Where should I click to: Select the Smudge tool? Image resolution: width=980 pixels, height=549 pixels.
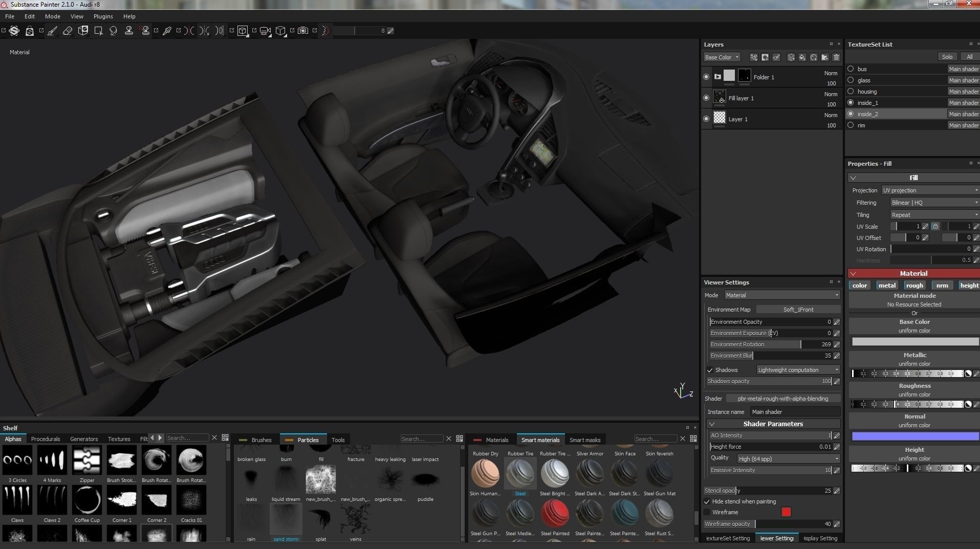coord(114,31)
